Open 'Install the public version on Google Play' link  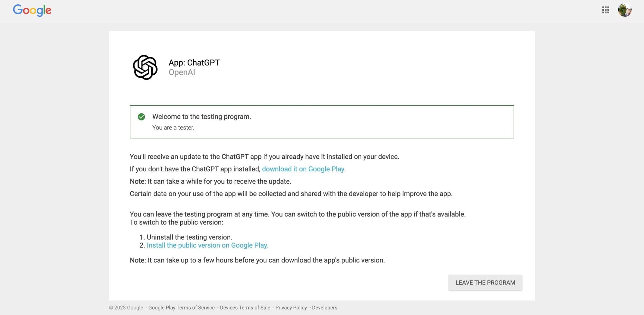coord(207,245)
